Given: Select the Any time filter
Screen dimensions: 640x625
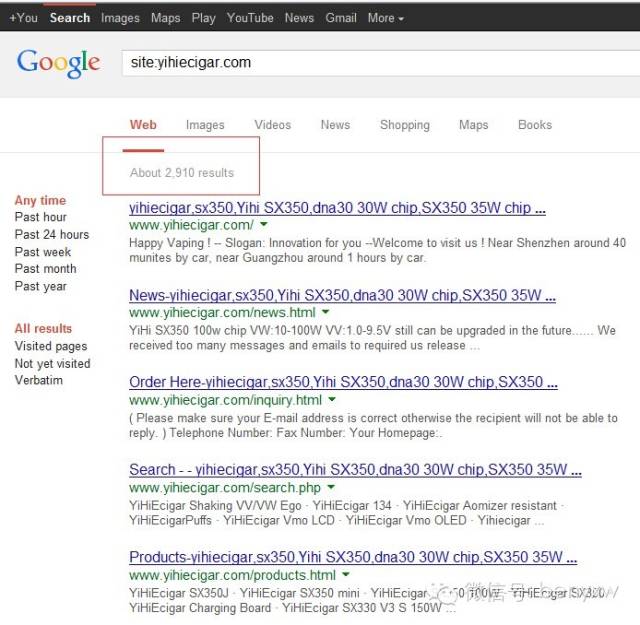Looking at the screenshot, I should pyautogui.click(x=40, y=200).
